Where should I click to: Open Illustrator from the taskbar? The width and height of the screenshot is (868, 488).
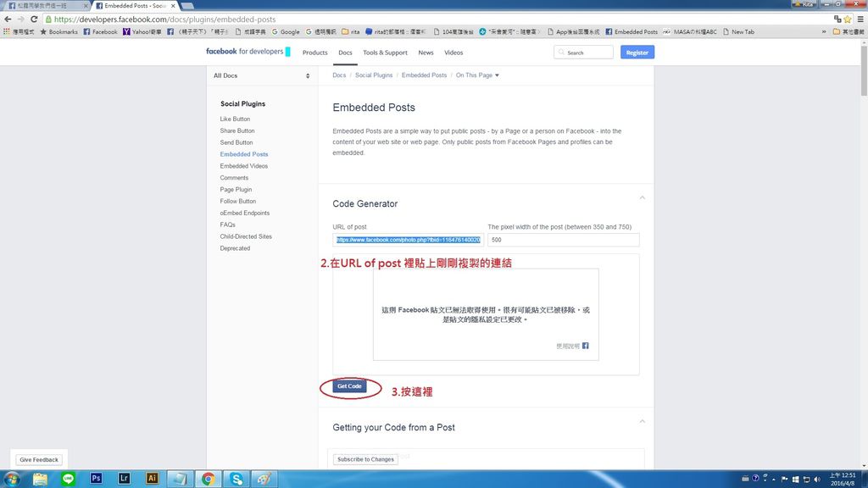click(152, 479)
